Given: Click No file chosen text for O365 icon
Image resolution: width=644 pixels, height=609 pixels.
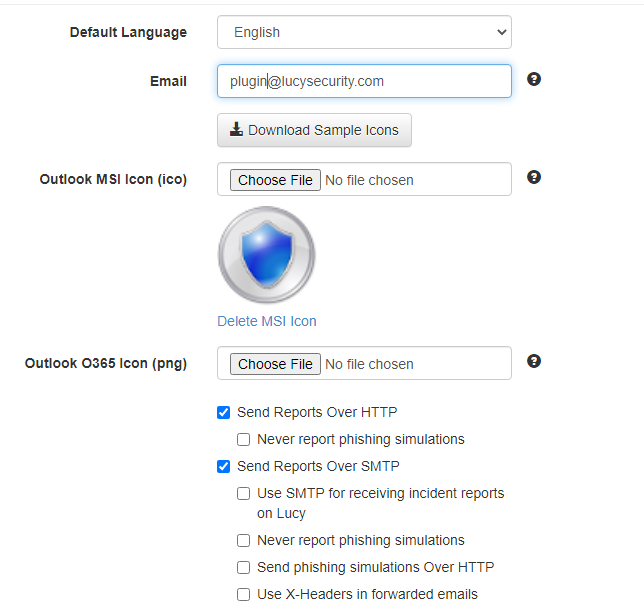Looking at the screenshot, I should pos(369,364).
